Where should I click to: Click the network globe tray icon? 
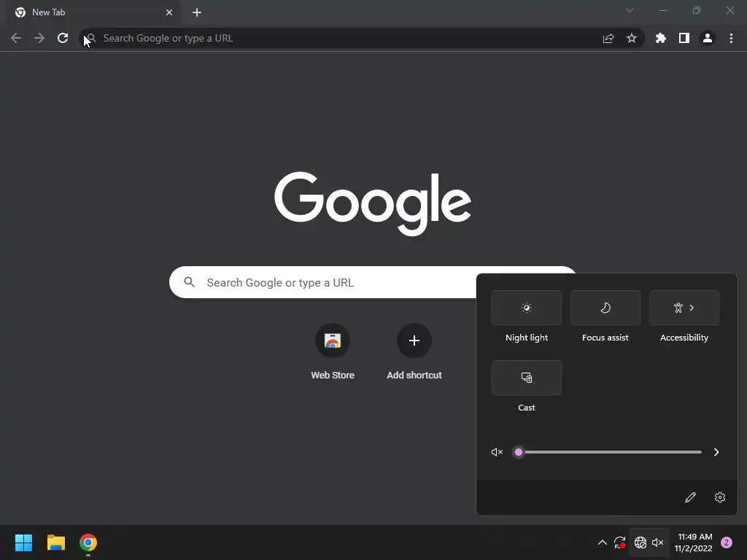pos(640,542)
